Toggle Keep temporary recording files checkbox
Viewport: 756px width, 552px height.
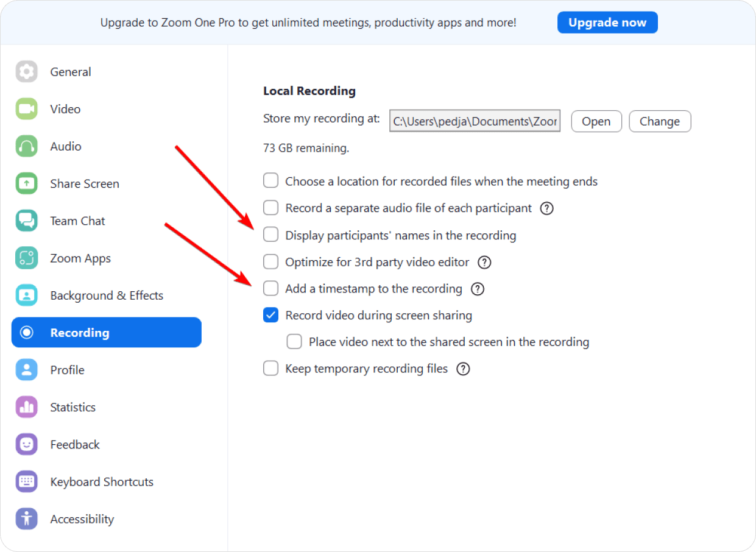pyautogui.click(x=270, y=369)
